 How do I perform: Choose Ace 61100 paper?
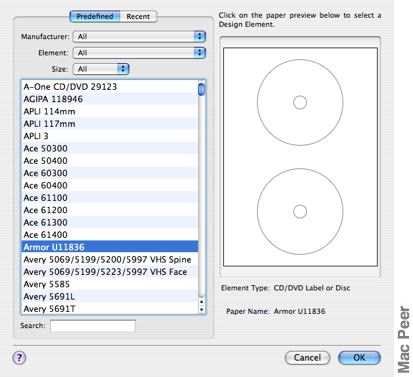pos(110,198)
